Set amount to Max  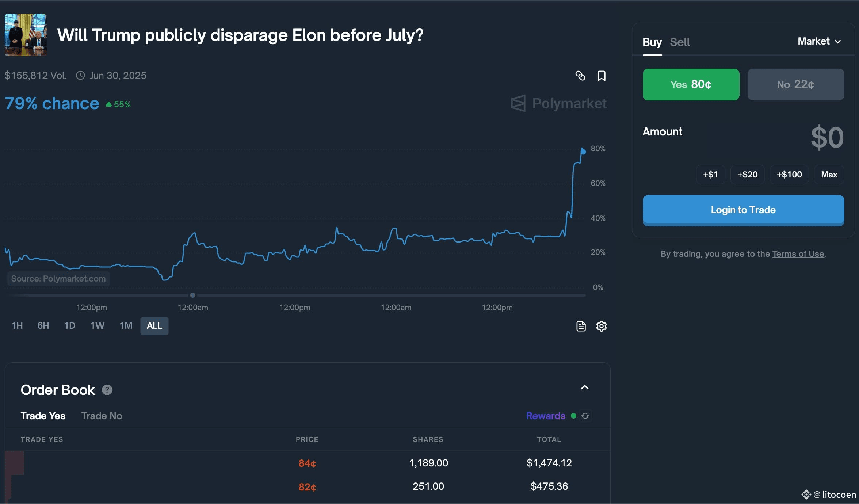(x=829, y=175)
